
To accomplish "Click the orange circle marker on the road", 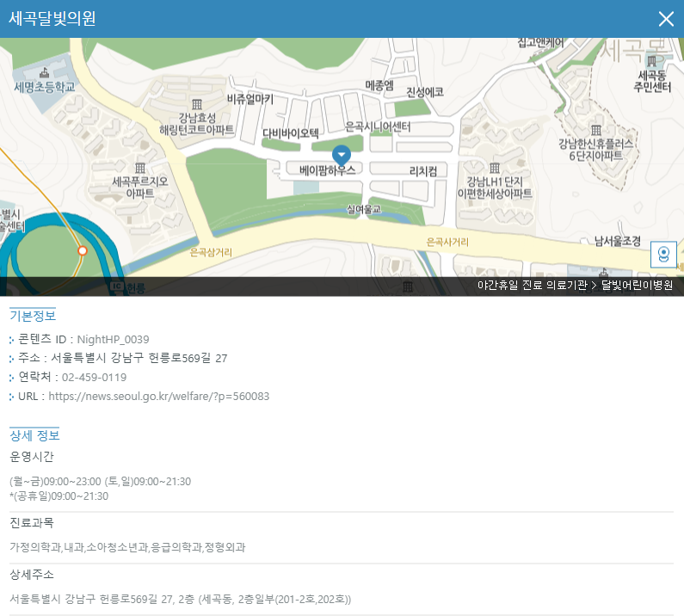I will [x=82, y=251].
